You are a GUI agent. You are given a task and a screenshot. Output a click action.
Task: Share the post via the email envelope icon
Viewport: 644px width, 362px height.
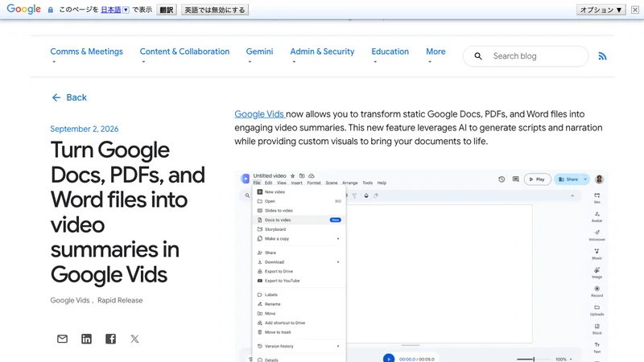63,339
